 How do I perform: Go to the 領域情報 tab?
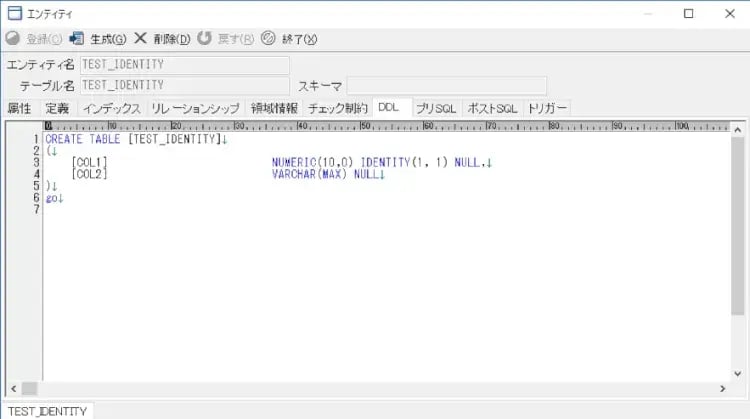coord(274,108)
